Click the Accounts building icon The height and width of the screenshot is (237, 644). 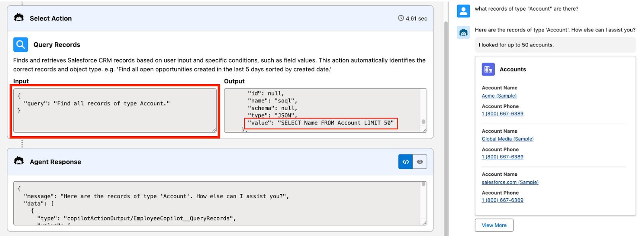488,69
